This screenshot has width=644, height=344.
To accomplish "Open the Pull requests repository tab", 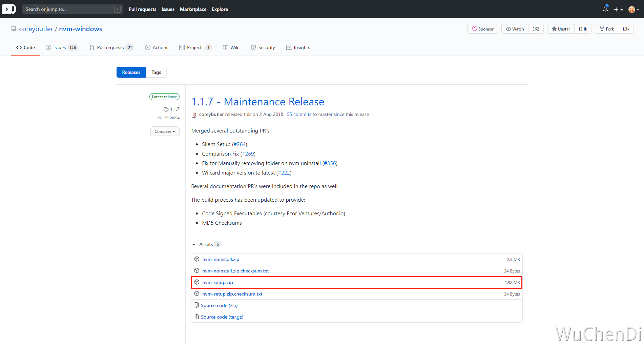I will [111, 48].
